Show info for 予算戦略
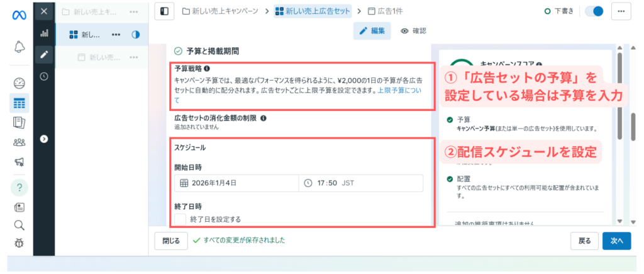644x274 pixels. (x=207, y=68)
